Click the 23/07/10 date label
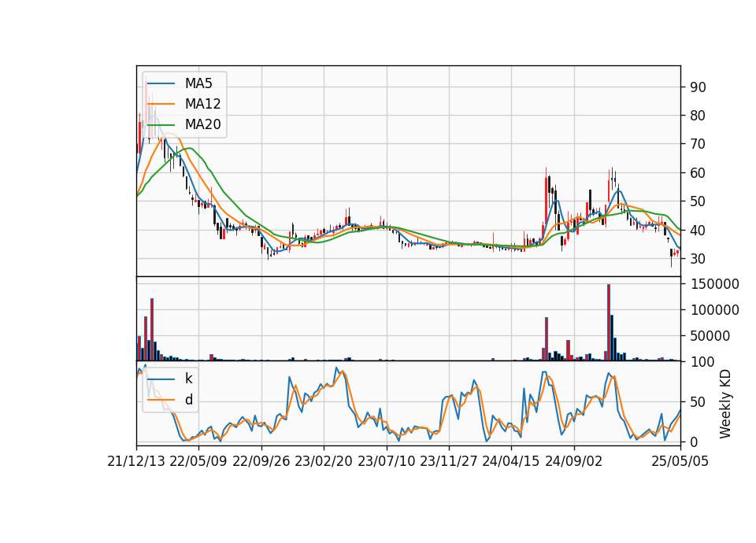The width and height of the screenshot is (756, 543). click(386, 462)
